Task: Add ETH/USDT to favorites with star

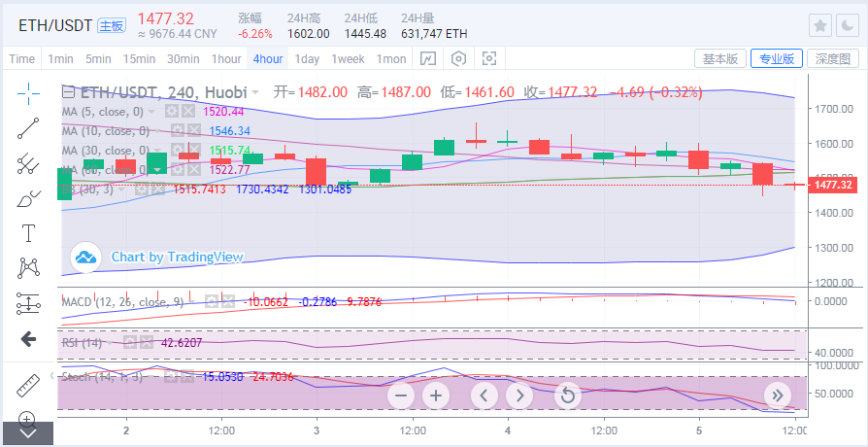Action: click(x=819, y=26)
